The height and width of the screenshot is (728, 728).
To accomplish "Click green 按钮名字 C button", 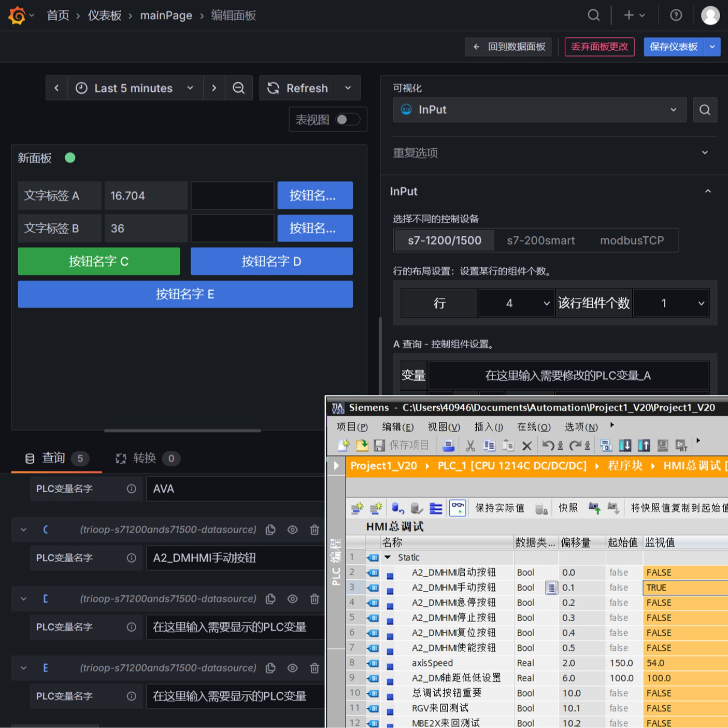I will coord(99,261).
